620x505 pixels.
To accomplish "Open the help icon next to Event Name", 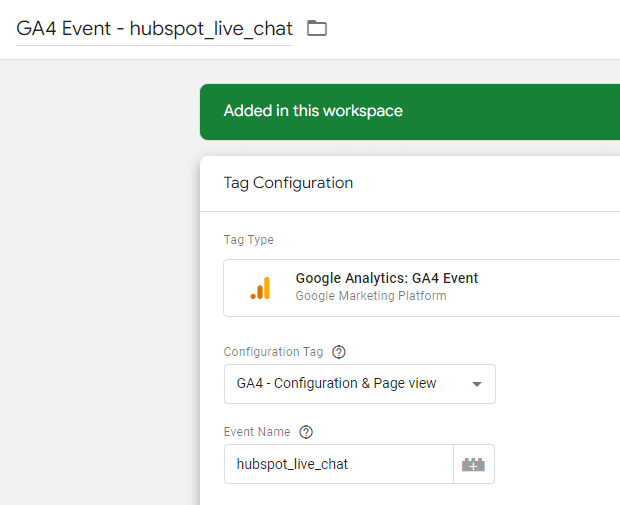I will tap(306, 432).
